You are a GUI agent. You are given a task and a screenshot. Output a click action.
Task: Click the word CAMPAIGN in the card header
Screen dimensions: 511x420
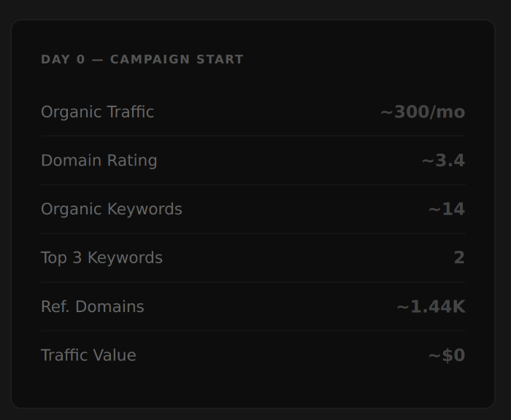point(150,59)
